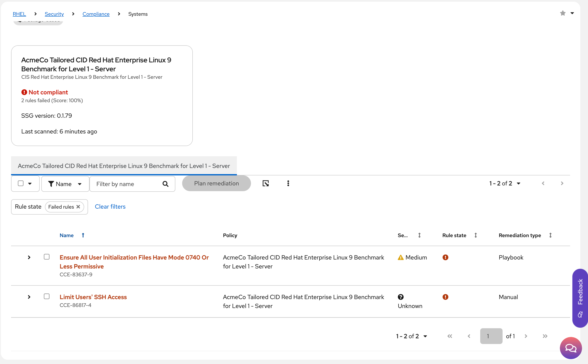The height and width of the screenshot is (364, 588).
Task: Toggle the bulk select checkbox
Action: coord(21,183)
